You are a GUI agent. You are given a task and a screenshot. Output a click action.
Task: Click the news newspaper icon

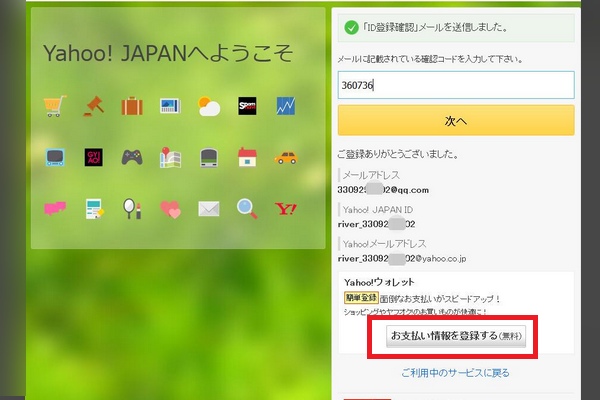170,105
